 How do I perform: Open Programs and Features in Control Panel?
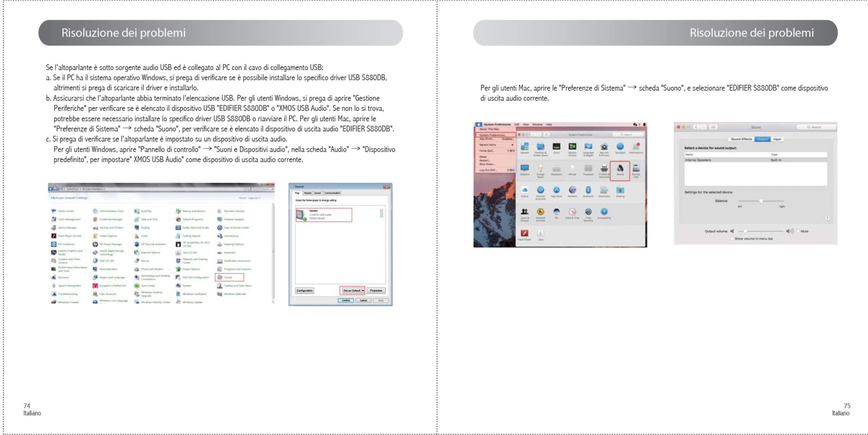234,269
